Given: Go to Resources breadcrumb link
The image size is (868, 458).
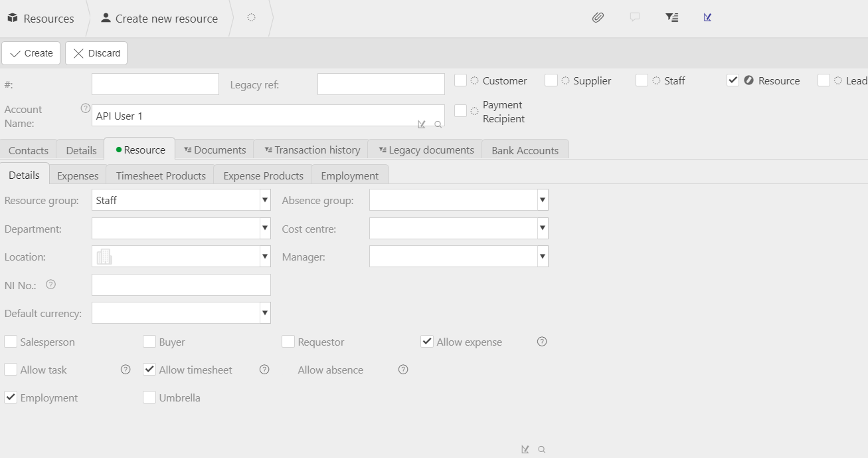Looking at the screenshot, I should pos(48,19).
